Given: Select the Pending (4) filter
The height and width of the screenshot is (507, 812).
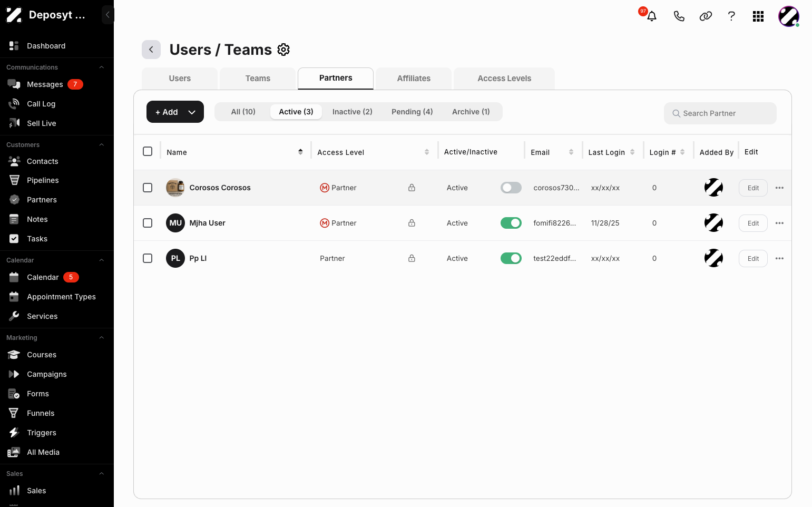Looking at the screenshot, I should (x=412, y=112).
